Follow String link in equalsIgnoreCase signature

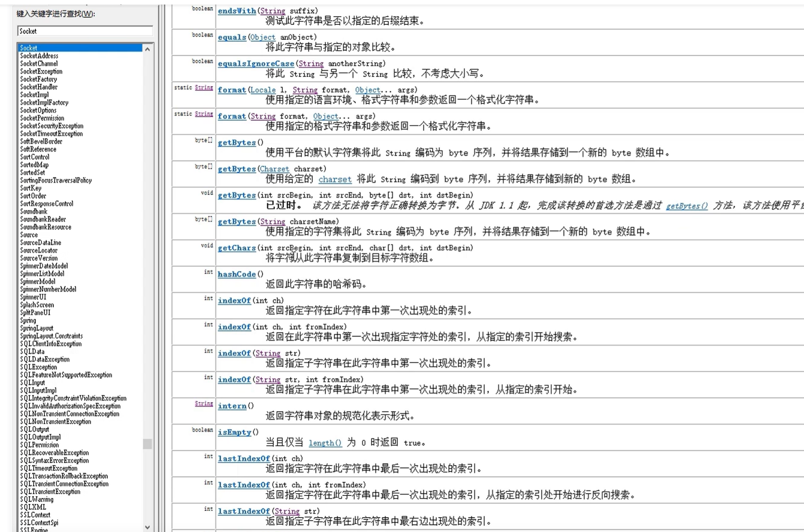(311, 63)
